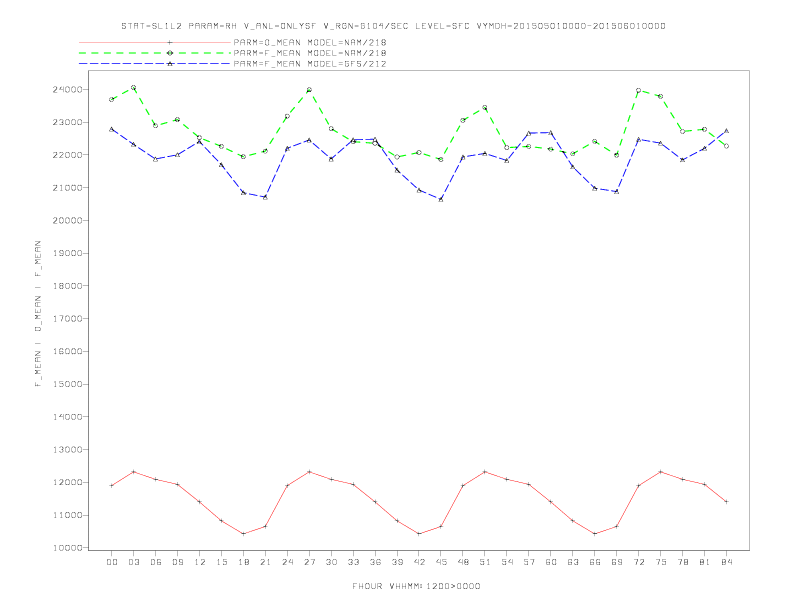The width and height of the screenshot is (792, 612).
Task: Click y-axis tick label 14000
Action: (68, 417)
